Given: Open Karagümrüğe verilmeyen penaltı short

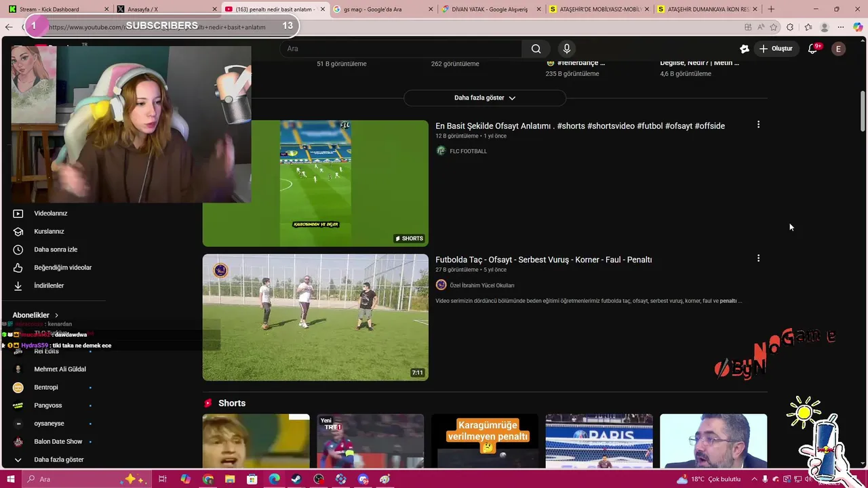Looking at the screenshot, I should 485,441.
